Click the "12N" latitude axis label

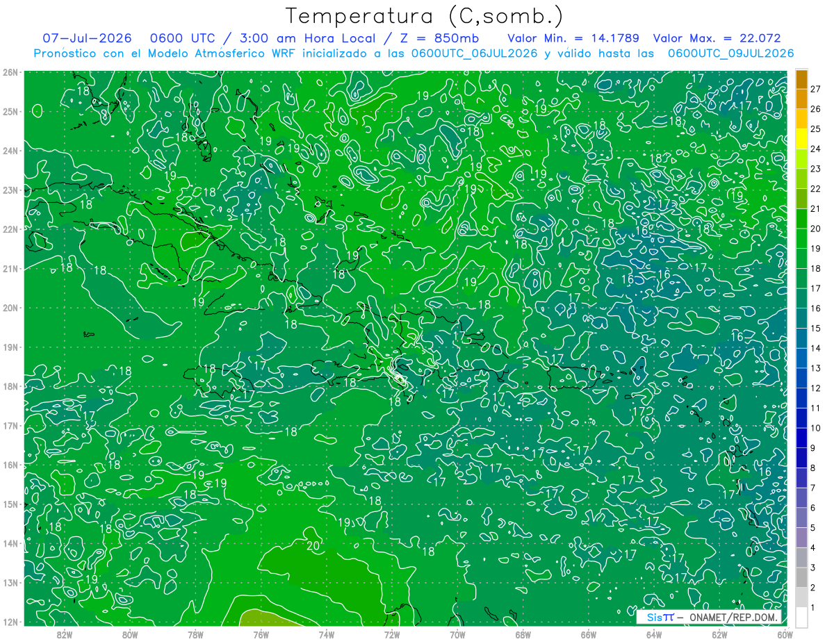coord(10,622)
